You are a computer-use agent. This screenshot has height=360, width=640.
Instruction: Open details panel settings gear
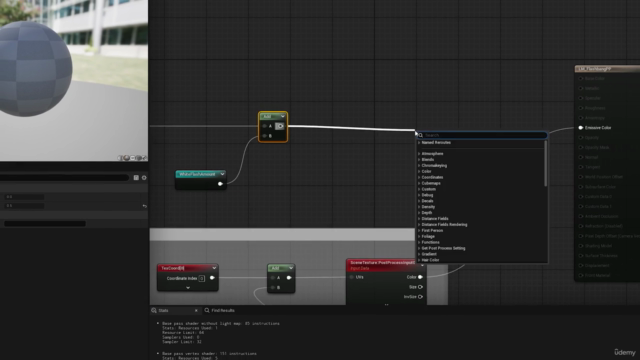click(144, 178)
